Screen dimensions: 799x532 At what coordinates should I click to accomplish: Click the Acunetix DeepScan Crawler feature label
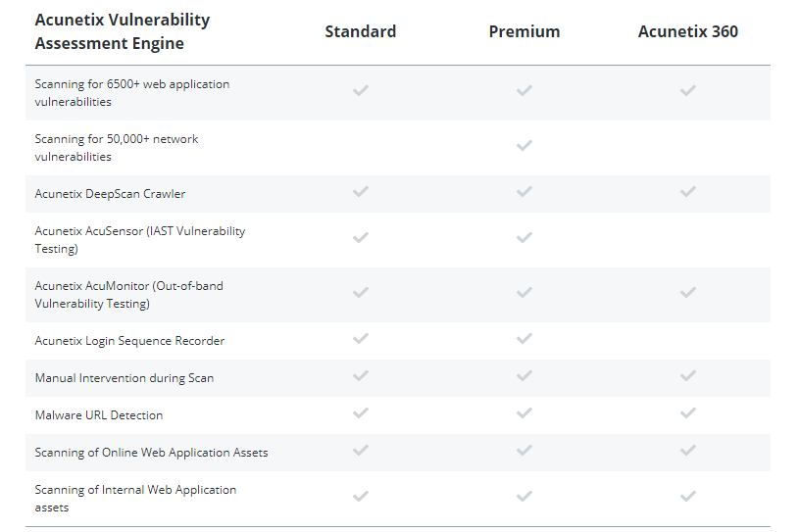(x=110, y=194)
